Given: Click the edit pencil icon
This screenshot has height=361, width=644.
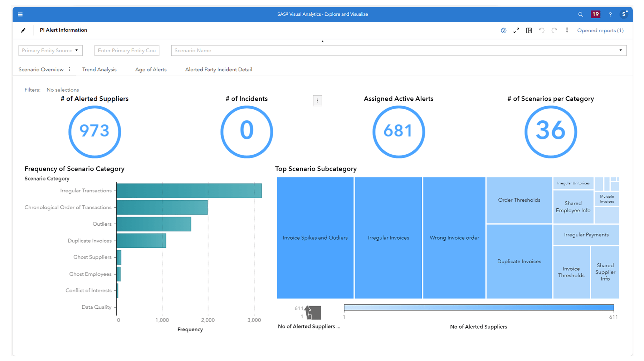Looking at the screenshot, I should (x=23, y=30).
